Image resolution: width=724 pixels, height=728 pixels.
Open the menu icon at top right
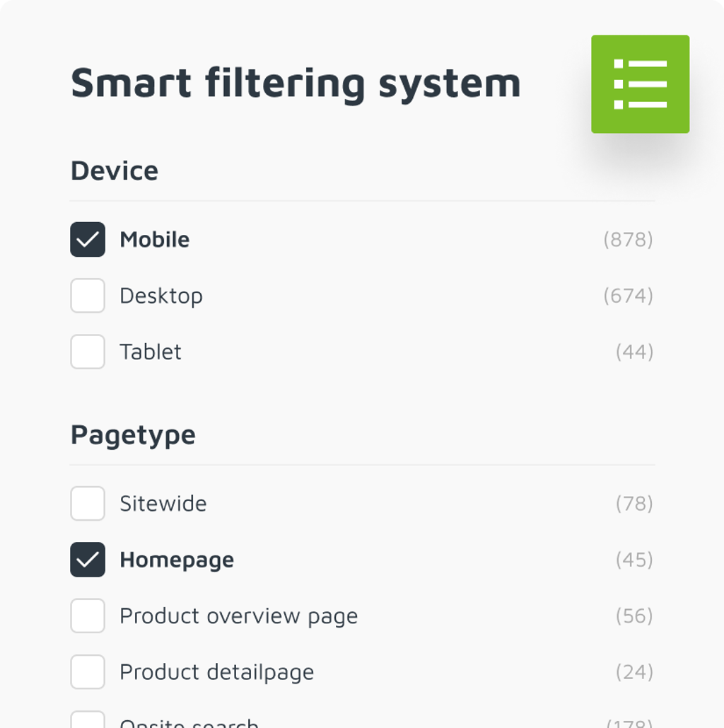pyautogui.click(x=640, y=83)
